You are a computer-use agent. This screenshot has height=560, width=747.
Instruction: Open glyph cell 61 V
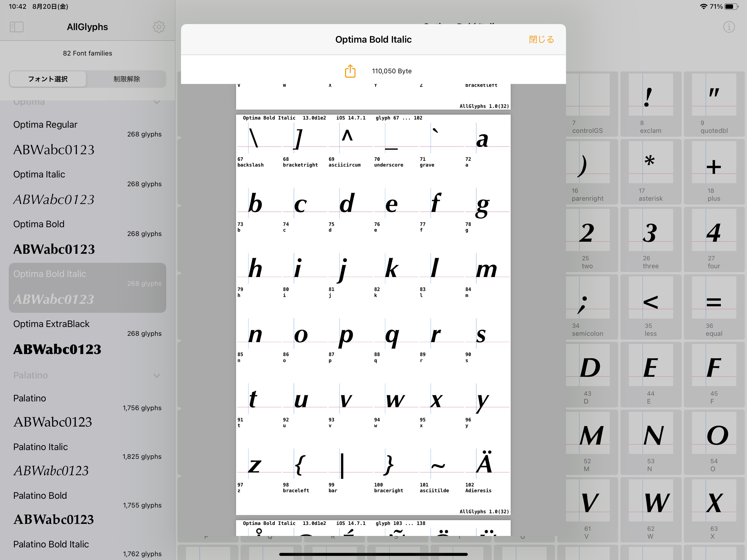coord(588,510)
